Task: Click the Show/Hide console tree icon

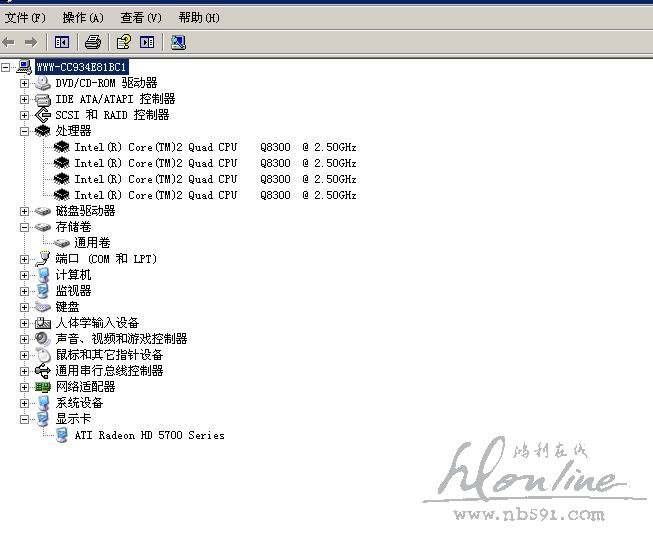Action: point(62,42)
